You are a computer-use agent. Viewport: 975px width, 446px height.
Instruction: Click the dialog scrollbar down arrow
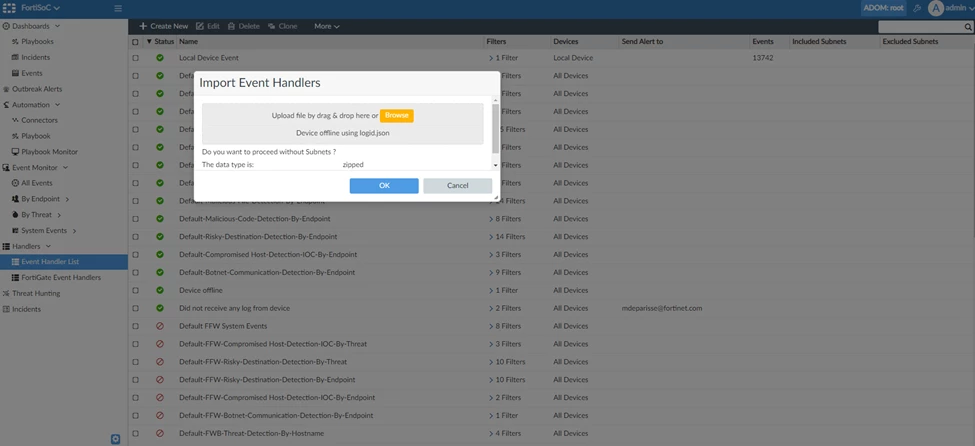tap(496, 165)
